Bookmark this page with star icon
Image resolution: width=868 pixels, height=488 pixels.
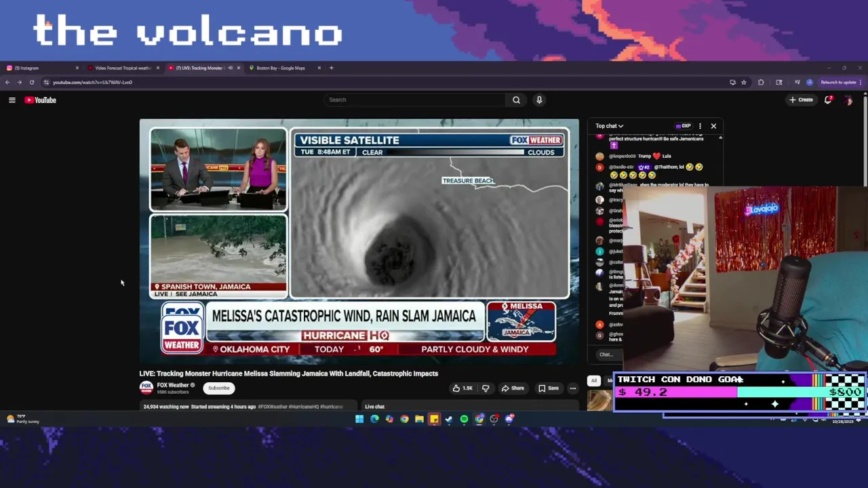pyautogui.click(x=744, y=82)
